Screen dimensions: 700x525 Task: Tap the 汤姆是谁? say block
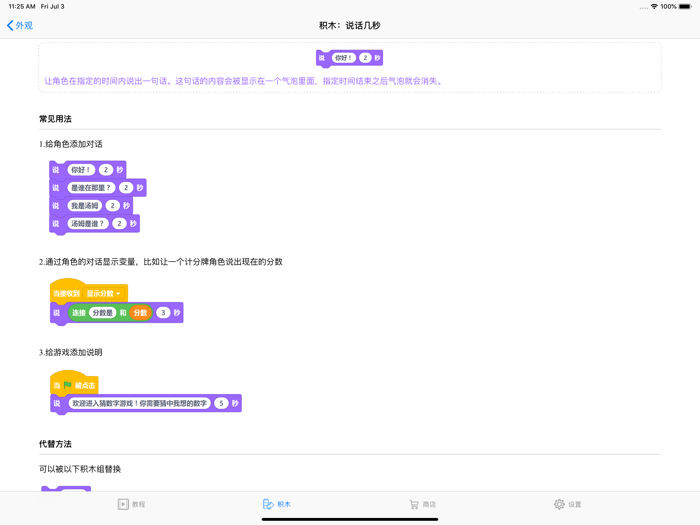pos(94,224)
